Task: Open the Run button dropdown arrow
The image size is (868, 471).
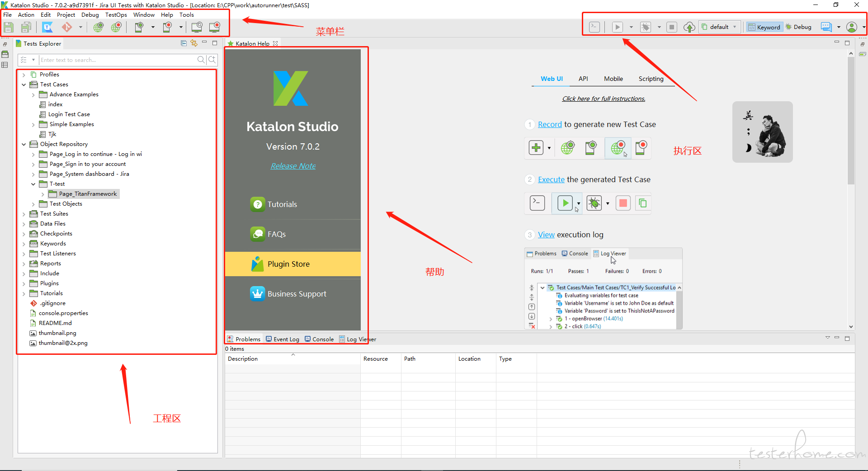Action: [x=631, y=28]
